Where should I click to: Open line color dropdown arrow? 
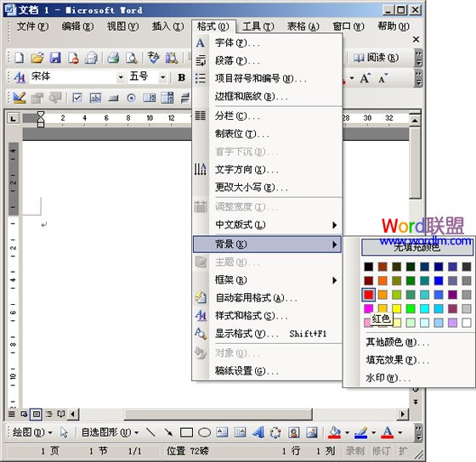coord(373,432)
